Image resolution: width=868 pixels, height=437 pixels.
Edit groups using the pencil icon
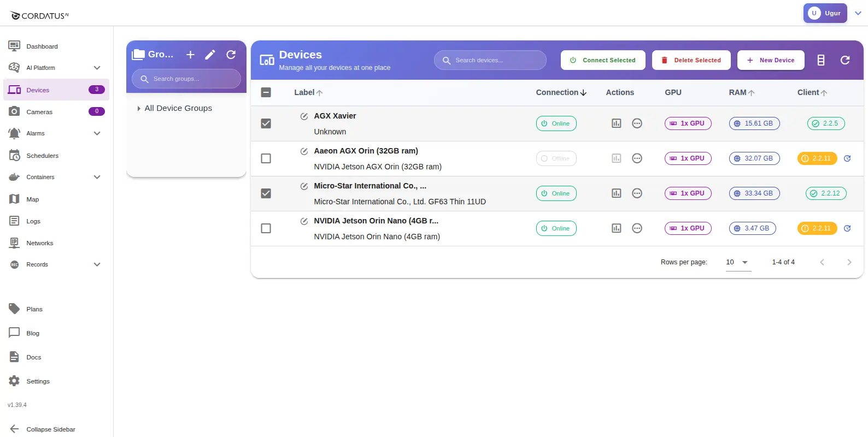(210, 55)
